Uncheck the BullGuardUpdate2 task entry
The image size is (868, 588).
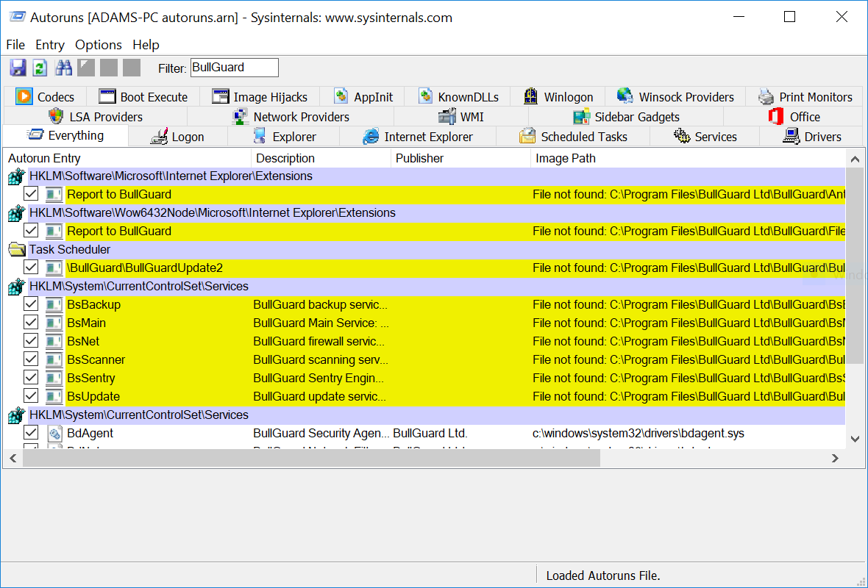[x=31, y=267]
